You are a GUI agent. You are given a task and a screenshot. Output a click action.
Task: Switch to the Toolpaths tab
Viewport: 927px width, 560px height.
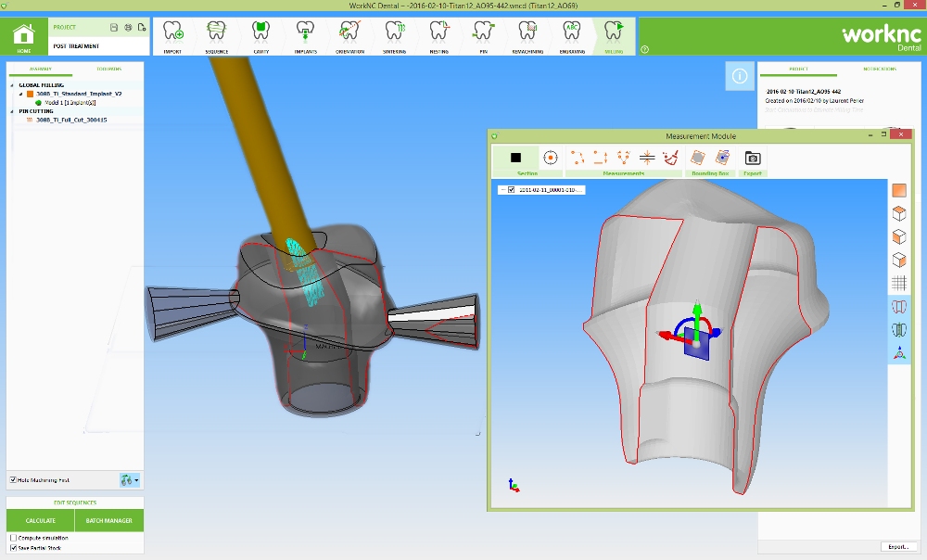(x=108, y=70)
